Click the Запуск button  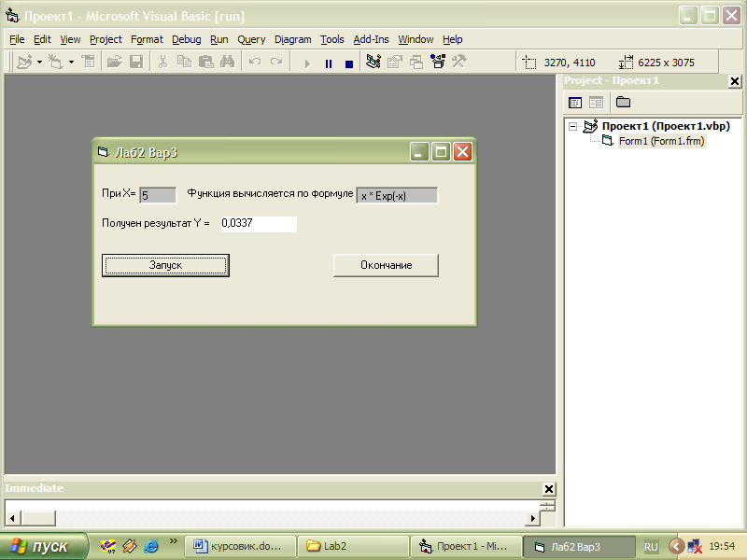pos(165,265)
